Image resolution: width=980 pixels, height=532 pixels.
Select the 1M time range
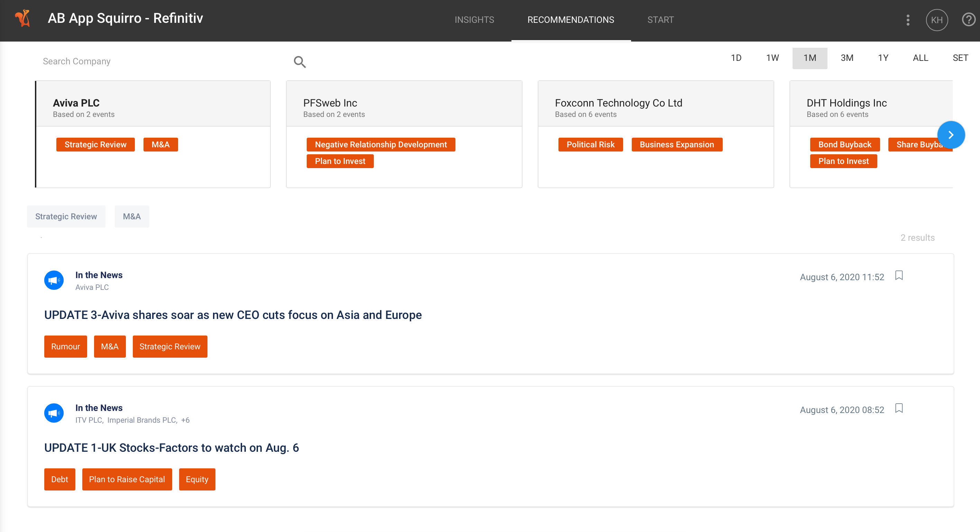810,58
